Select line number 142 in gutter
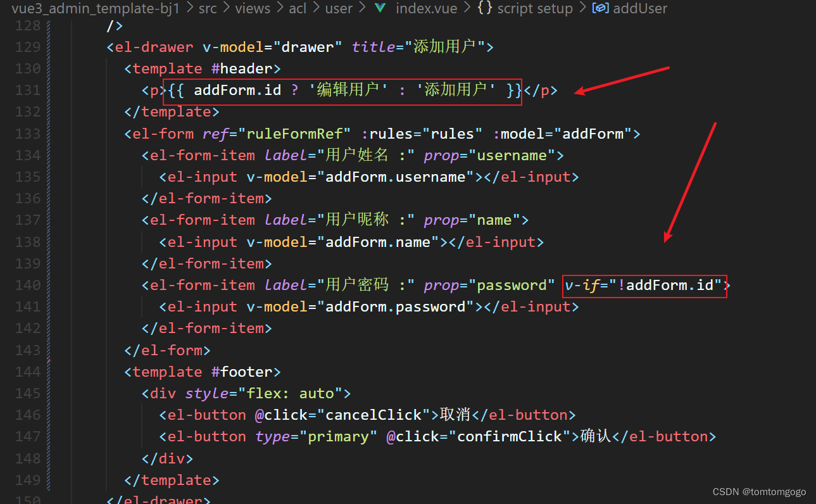The width and height of the screenshot is (816, 504). [27, 329]
